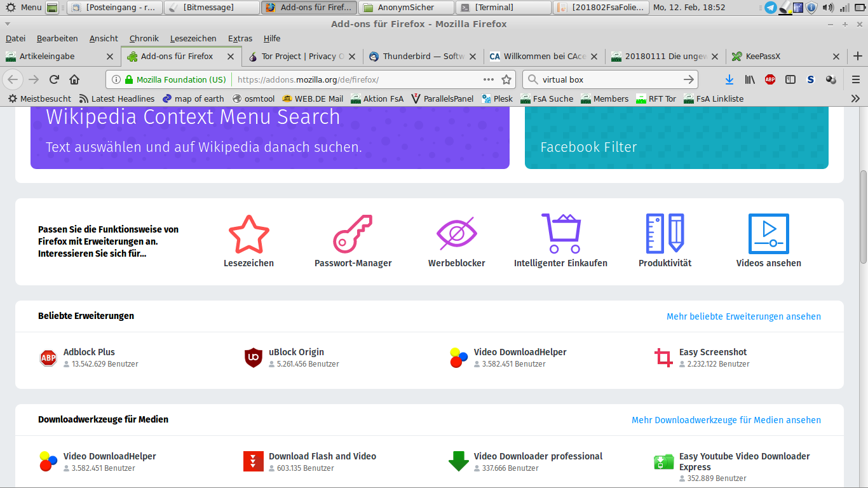The height and width of the screenshot is (488, 868).
Task: Open the Library bookshelf icon
Action: pos(750,79)
